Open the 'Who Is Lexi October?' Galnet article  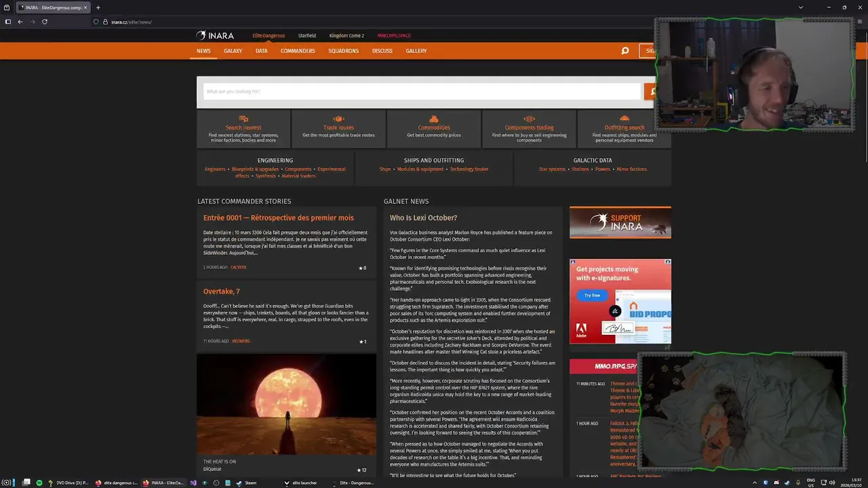coord(423,218)
